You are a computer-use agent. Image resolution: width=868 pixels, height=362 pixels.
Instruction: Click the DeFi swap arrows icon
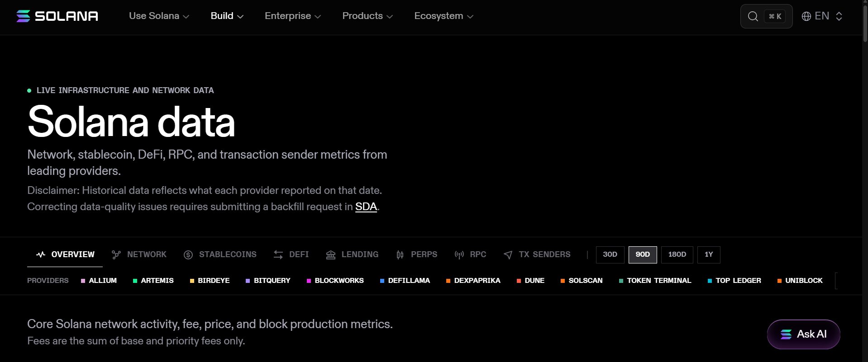pyautogui.click(x=278, y=255)
